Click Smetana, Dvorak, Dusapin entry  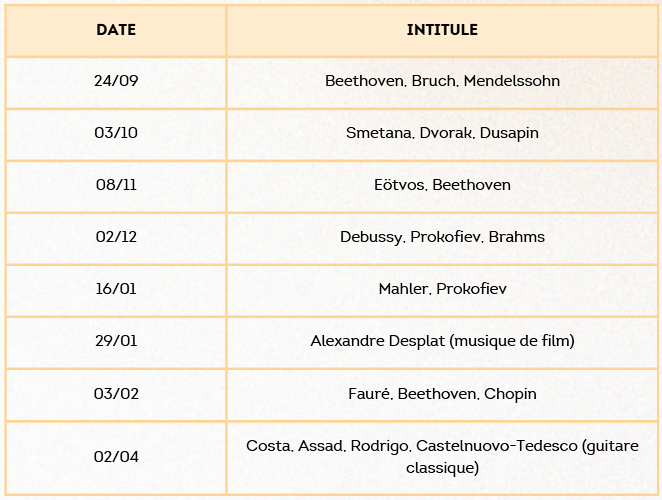pos(442,133)
